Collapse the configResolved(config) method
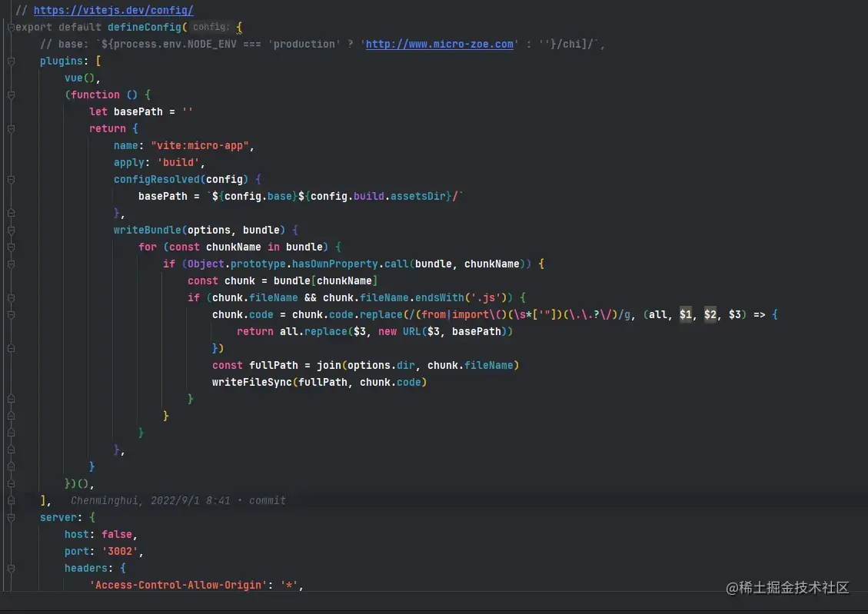The image size is (868, 614). point(11,180)
